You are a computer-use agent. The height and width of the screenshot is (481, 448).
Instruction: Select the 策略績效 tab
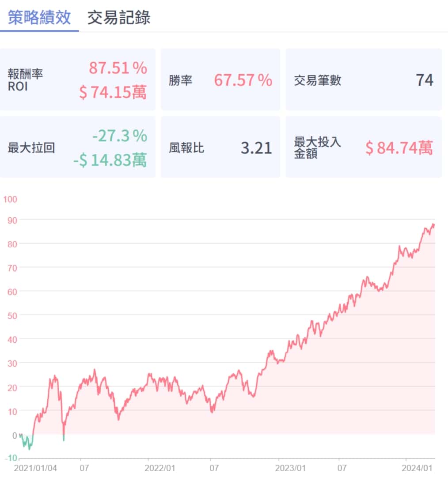point(39,18)
